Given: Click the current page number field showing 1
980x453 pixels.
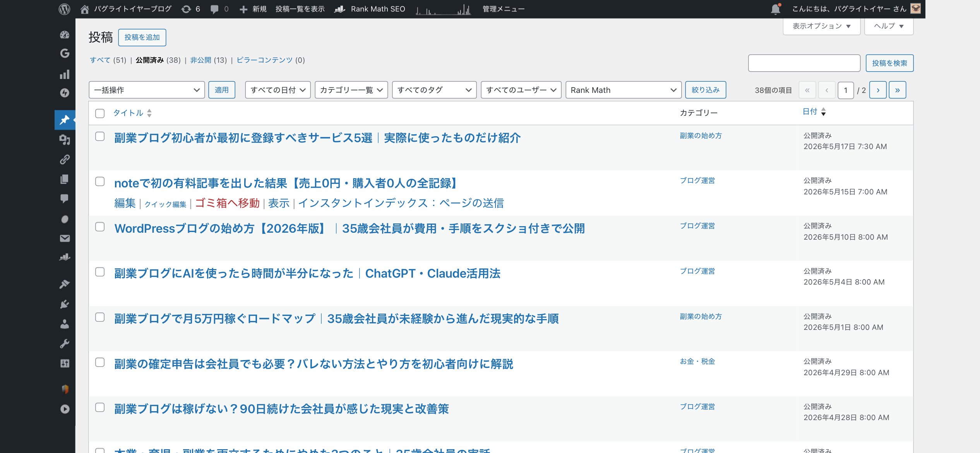Looking at the screenshot, I should [x=846, y=90].
